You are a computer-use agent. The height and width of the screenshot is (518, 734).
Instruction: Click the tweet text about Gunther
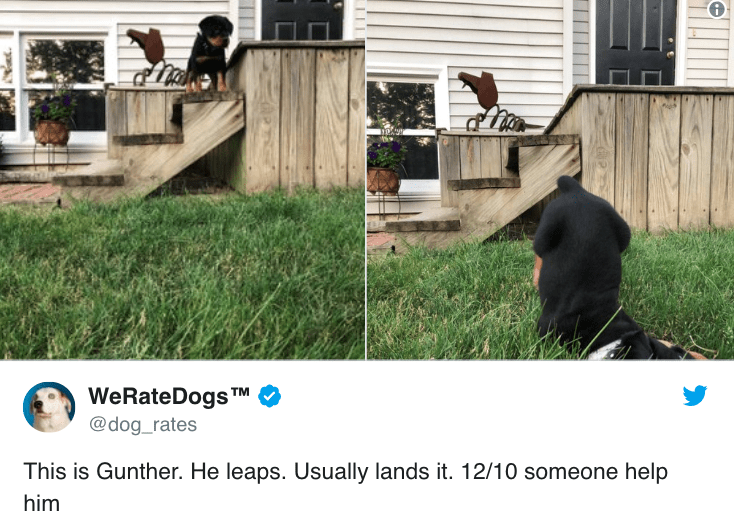tap(345, 487)
